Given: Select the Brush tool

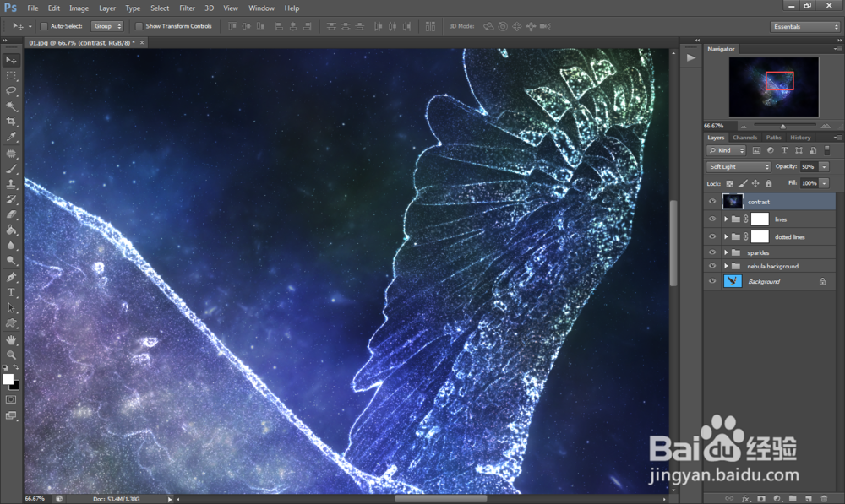Looking at the screenshot, I should 11,169.
